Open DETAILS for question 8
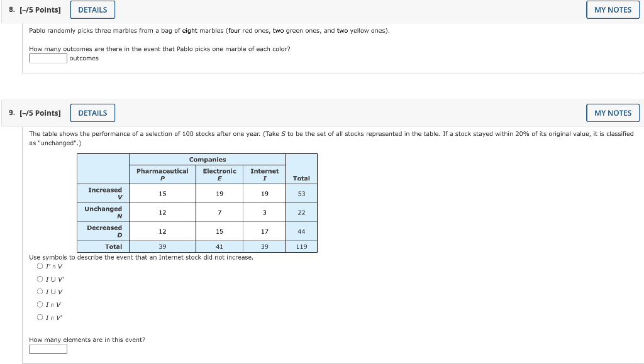 coord(92,9)
